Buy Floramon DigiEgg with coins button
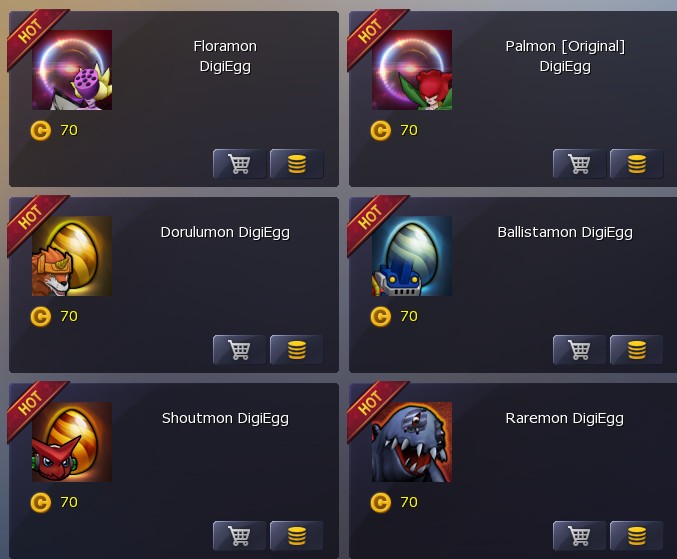 297,164
